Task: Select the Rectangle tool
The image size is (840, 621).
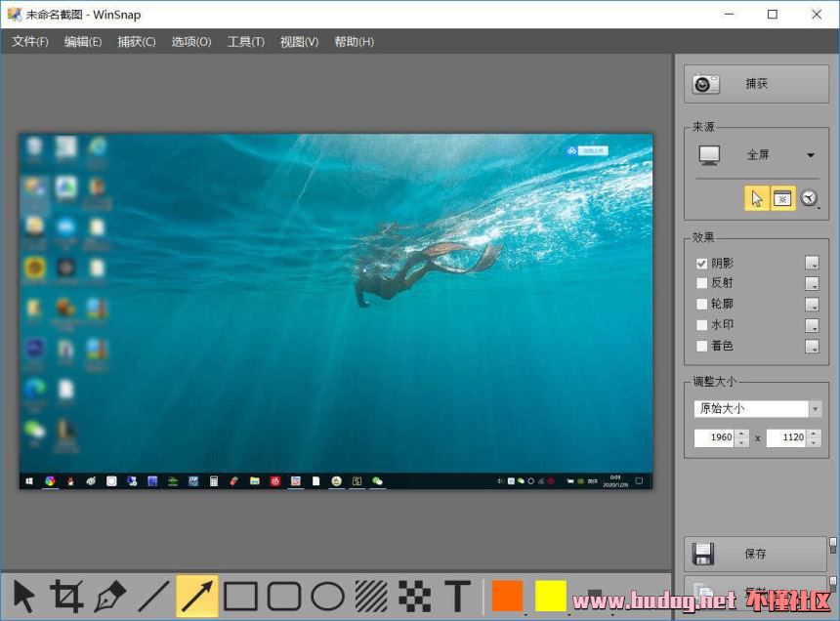Action: [x=240, y=596]
